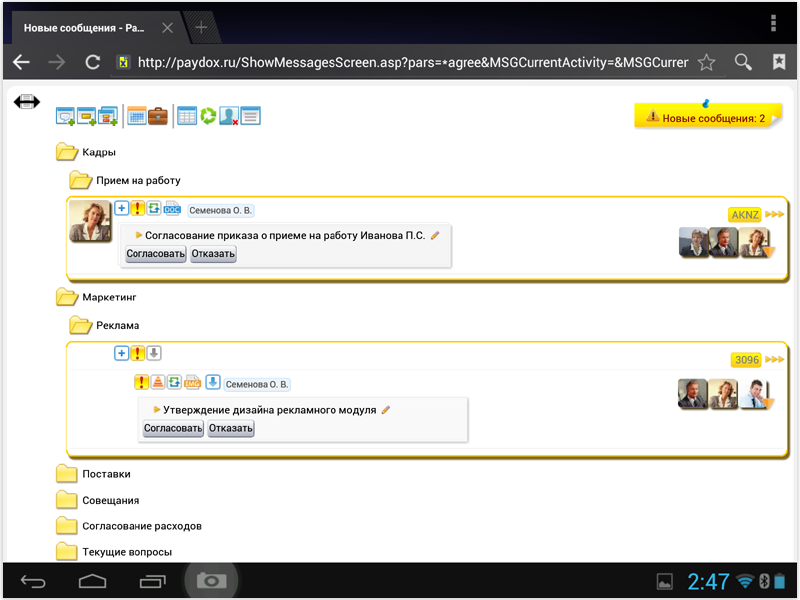800x600 pixels.
Task: Click the double-headed horizontal arrow icon
Action: pyautogui.click(x=27, y=102)
